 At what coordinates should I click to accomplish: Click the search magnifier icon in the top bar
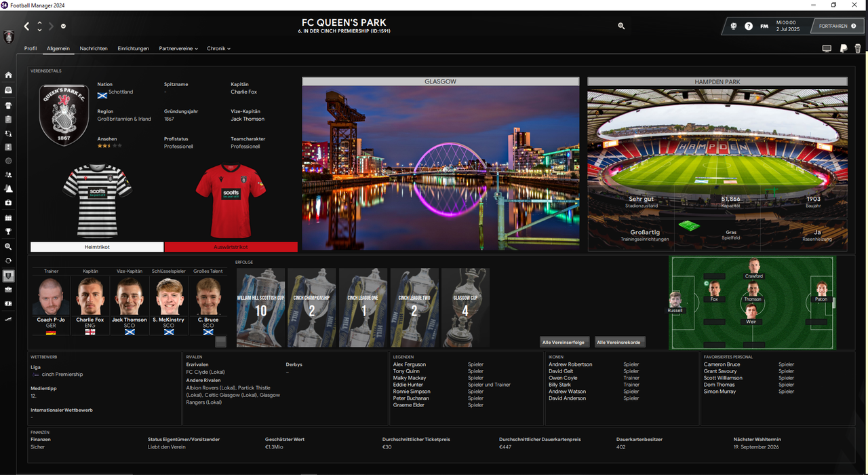tap(621, 26)
